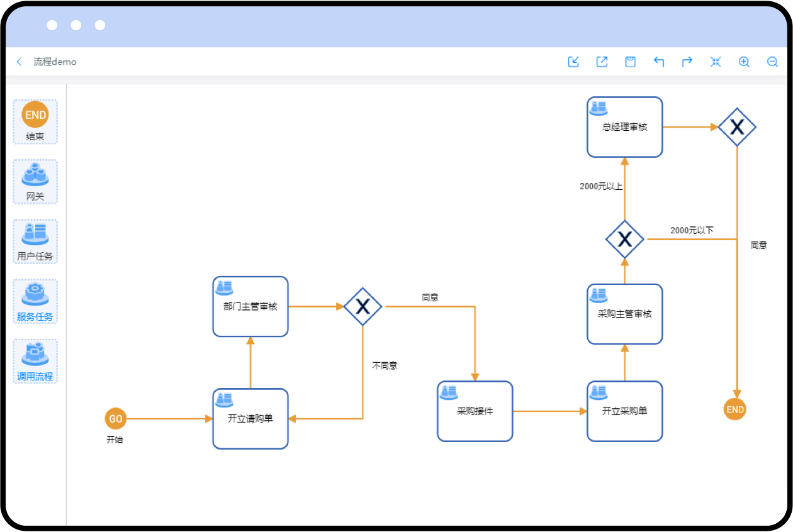
Task: Redo the last undone change
Action: click(687, 62)
